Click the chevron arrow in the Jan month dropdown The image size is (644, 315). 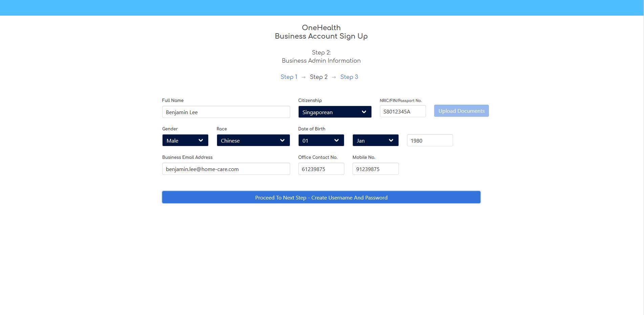(391, 140)
